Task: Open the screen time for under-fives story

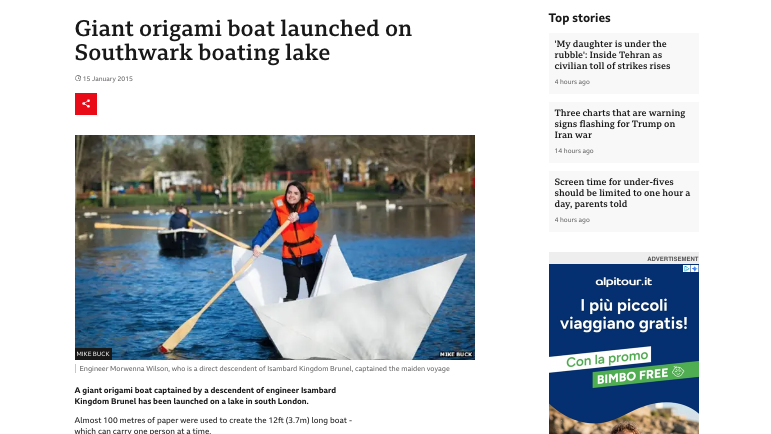Action: click(622, 193)
